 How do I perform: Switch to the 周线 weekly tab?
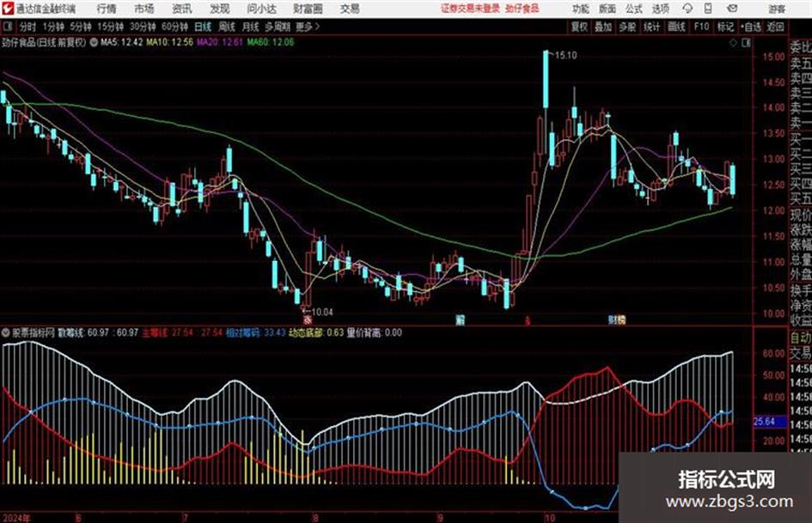(227, 27)
